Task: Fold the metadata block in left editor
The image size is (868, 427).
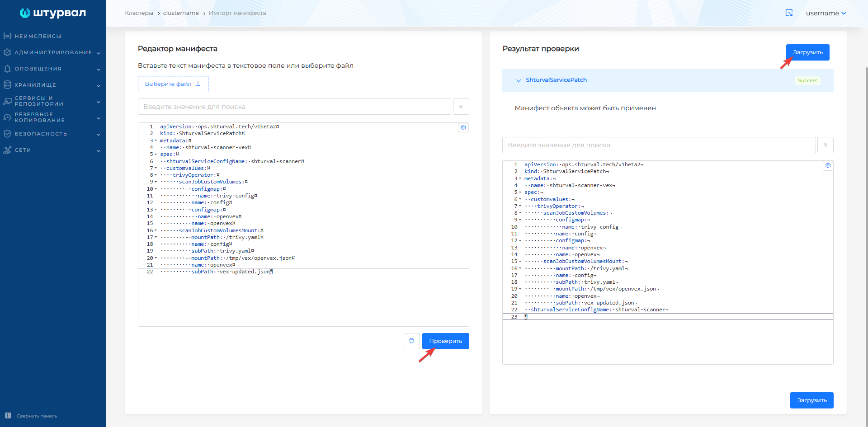Action: point(156,141)
